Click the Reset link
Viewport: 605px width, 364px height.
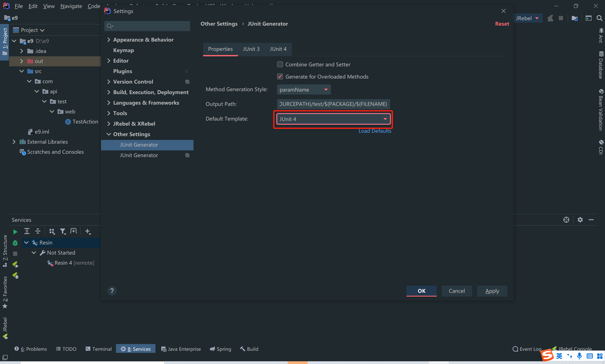(x=502, y=24)
